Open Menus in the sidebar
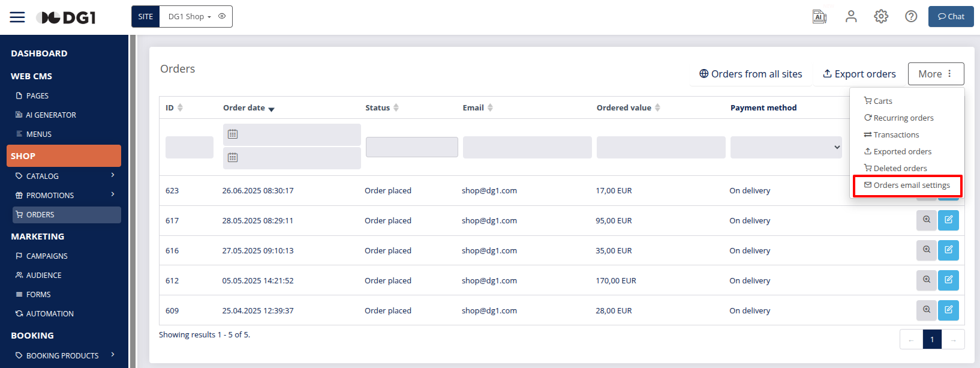 point(38,134)
